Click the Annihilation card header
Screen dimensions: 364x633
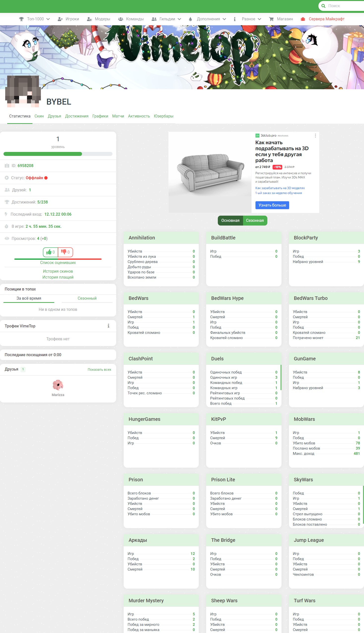click(x=161, y=238)
